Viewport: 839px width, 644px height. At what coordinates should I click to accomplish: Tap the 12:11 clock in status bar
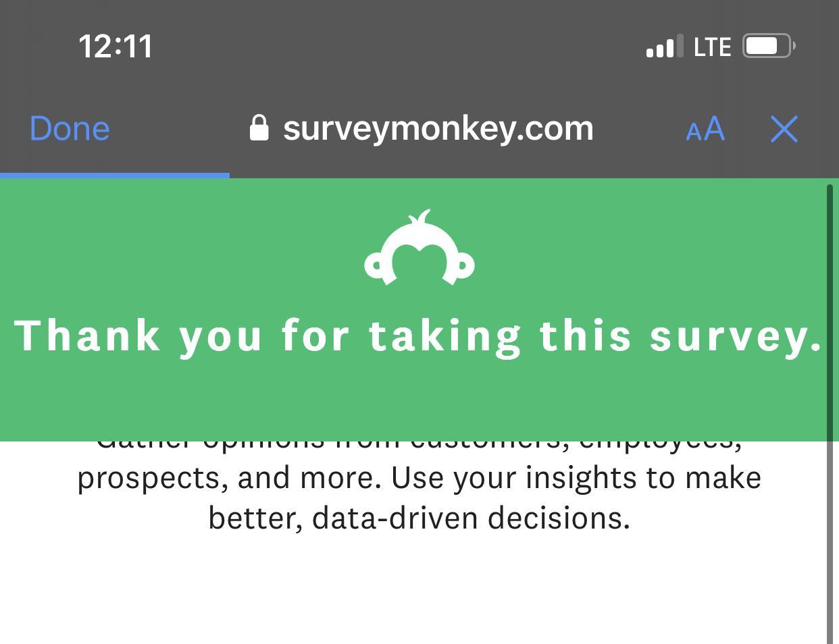(116, 47)
